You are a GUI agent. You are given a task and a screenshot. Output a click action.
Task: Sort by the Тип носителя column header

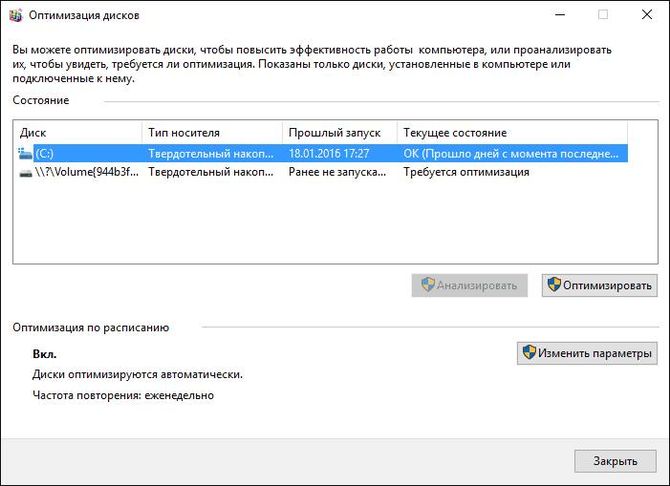(x=212, y=133)
